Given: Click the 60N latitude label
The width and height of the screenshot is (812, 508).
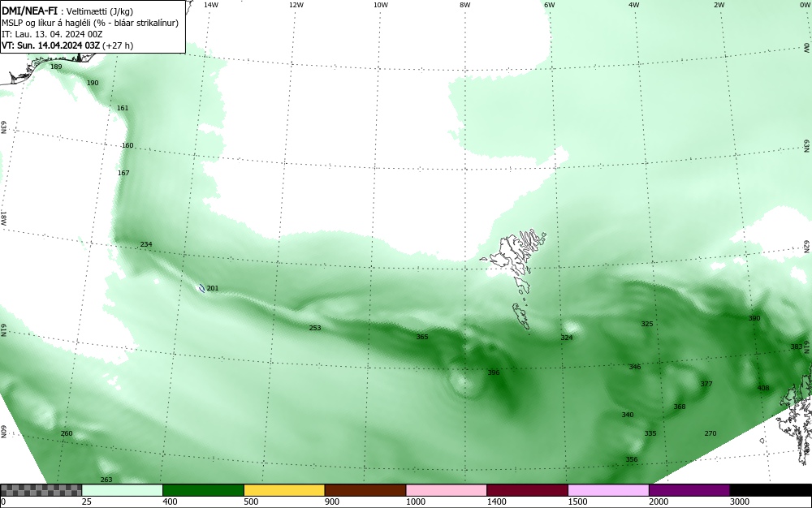Looking at the screenshot, I should [3, 432].
